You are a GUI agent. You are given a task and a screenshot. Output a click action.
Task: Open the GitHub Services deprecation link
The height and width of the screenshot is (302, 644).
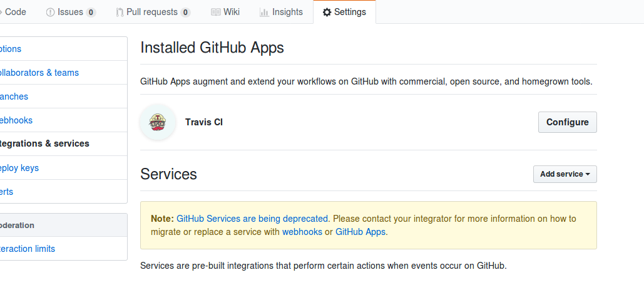point(252,219)
